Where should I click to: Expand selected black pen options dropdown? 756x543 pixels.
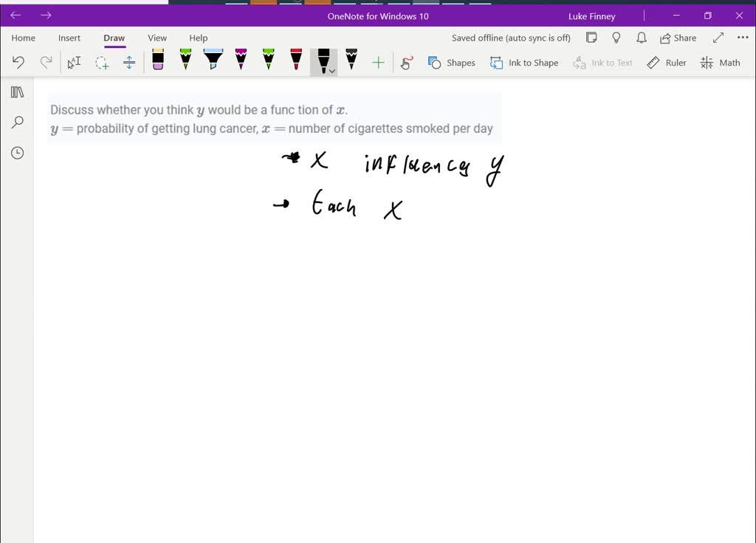tap(332, 71)
